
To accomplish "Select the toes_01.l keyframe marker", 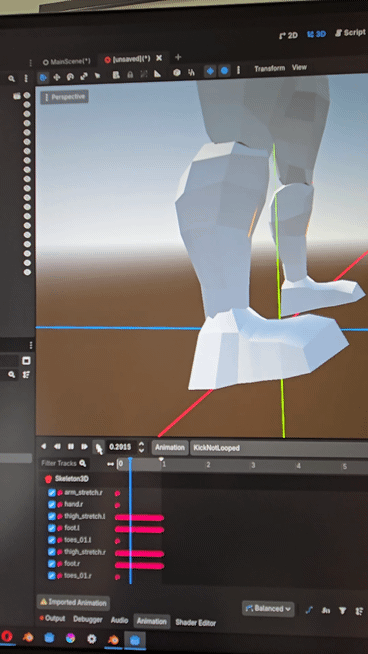I will [117, 541].
